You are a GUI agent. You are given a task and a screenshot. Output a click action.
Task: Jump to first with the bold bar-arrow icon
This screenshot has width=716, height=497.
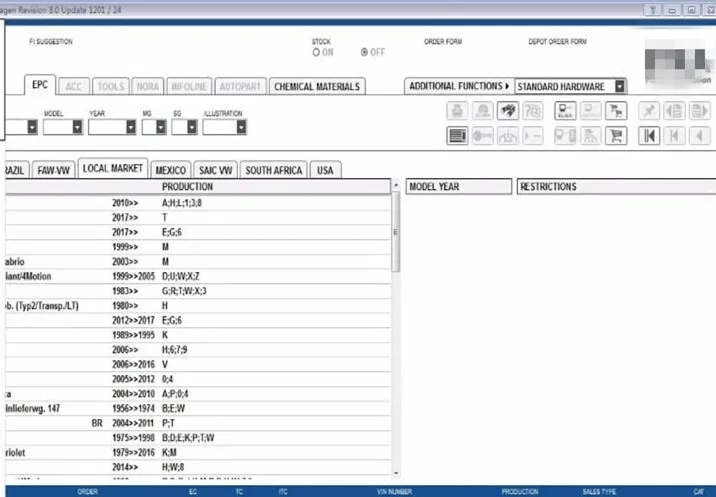point(649,136)
